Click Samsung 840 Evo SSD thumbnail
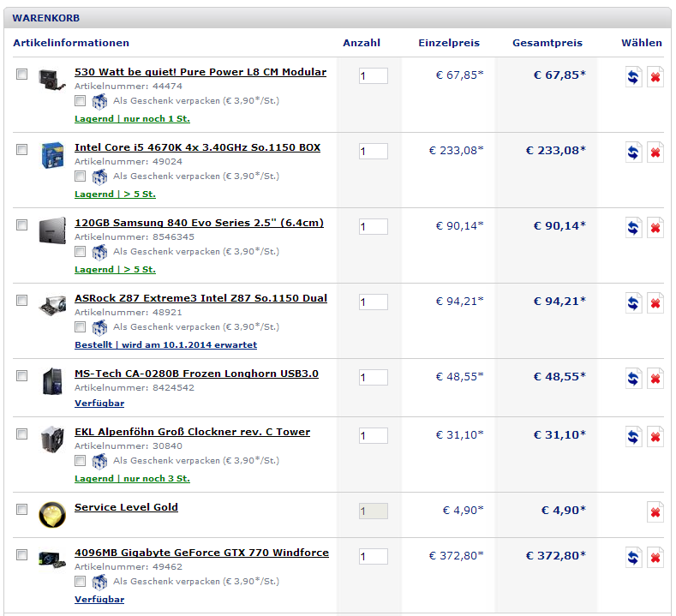The image size is (676, 616). click(52, 230)
